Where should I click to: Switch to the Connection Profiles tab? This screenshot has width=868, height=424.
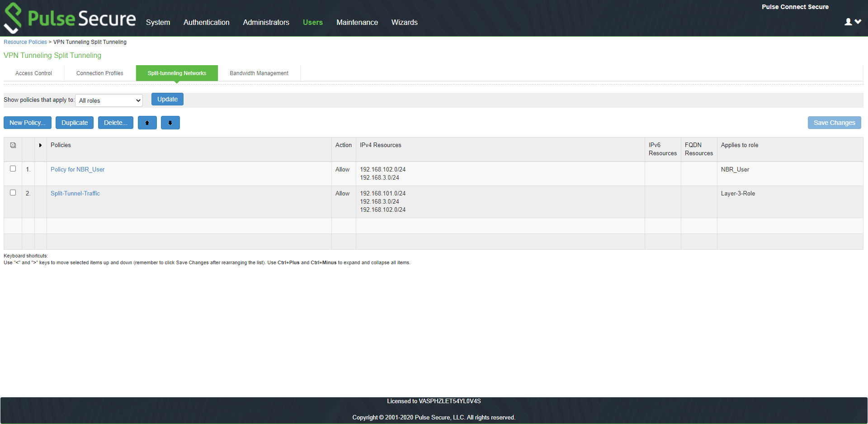pos(100,73)
